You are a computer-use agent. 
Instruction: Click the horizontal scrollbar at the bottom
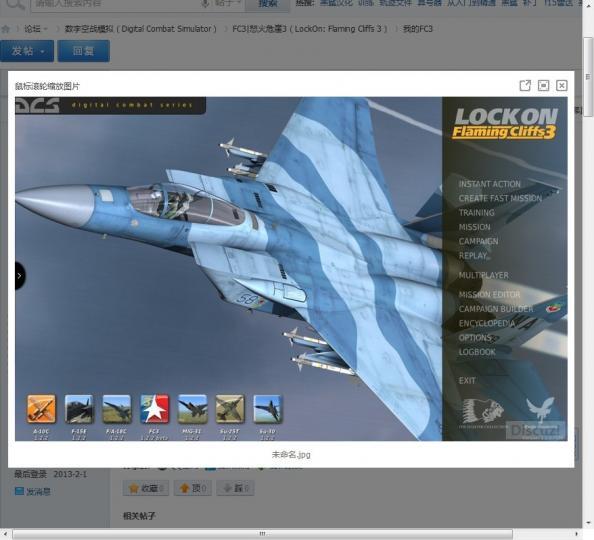click(x=262, y=534)
